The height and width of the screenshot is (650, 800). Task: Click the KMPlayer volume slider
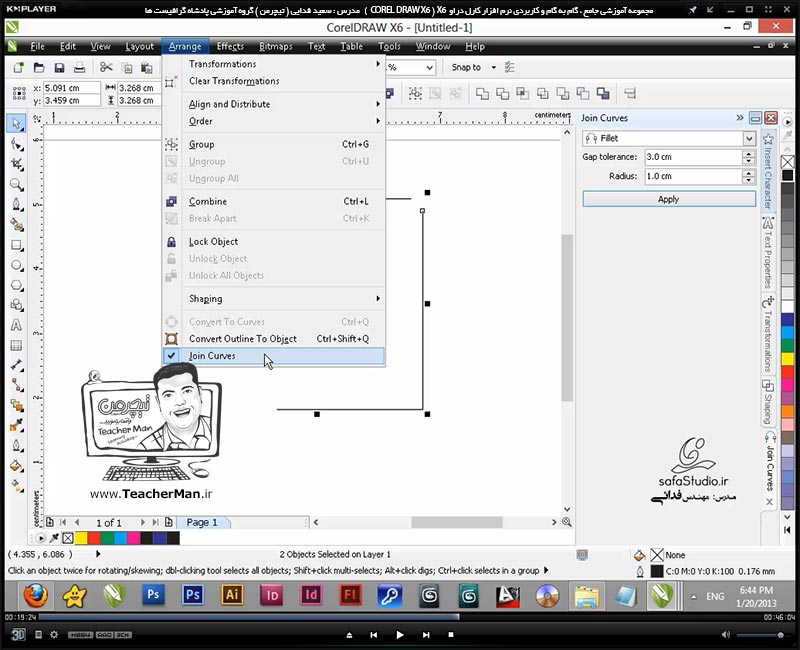tap(761, 635)
